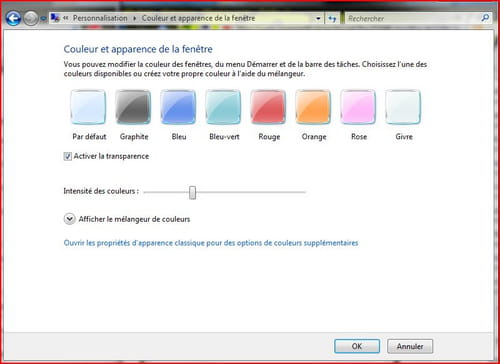
Task: Click the Graphite label text
Action: 134,137
